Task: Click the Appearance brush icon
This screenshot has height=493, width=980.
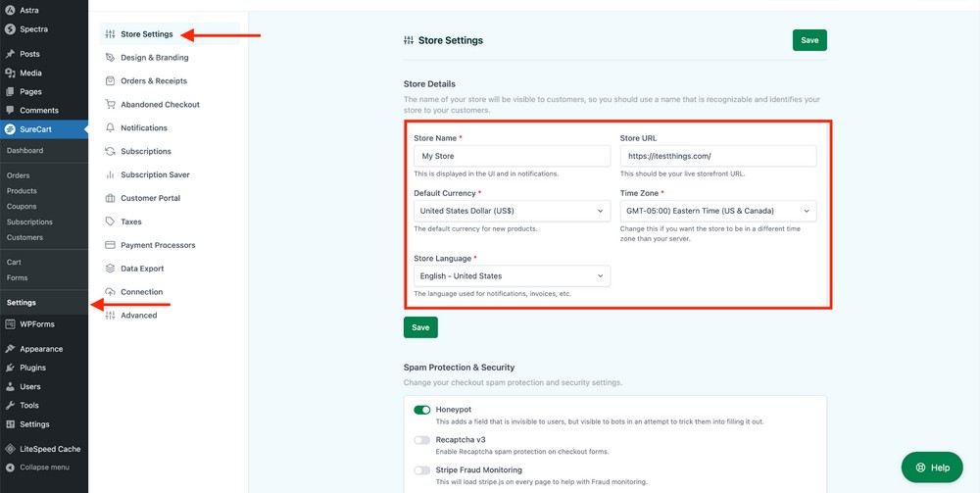Action: [x=10, y=349]
